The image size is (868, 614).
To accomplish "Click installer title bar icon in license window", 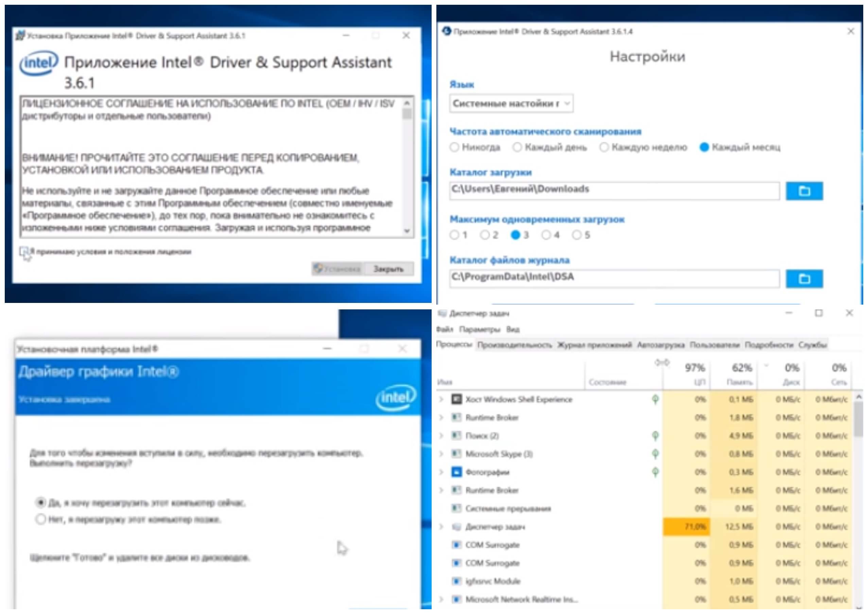I will (x=20, y=36).
